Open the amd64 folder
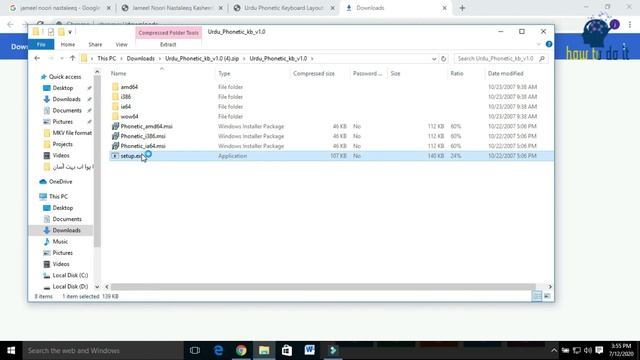The width and height of the screenshot is (640, 360). click(x=129, y=87)
